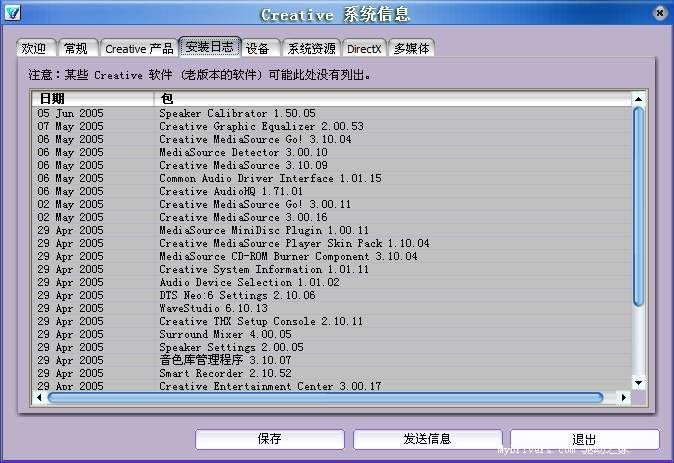The height and width of the screenshot is (463, 674).
Task: Select DTS Neo:6 Settings 2.10.06 row
Action: point(332,295)
